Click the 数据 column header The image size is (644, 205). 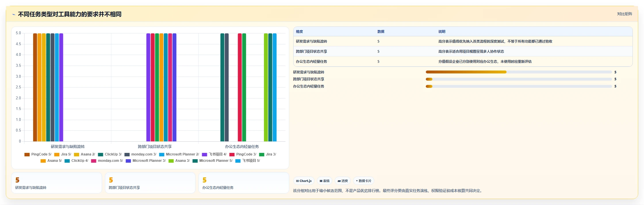pyautogui.click(x=381, y=32)
